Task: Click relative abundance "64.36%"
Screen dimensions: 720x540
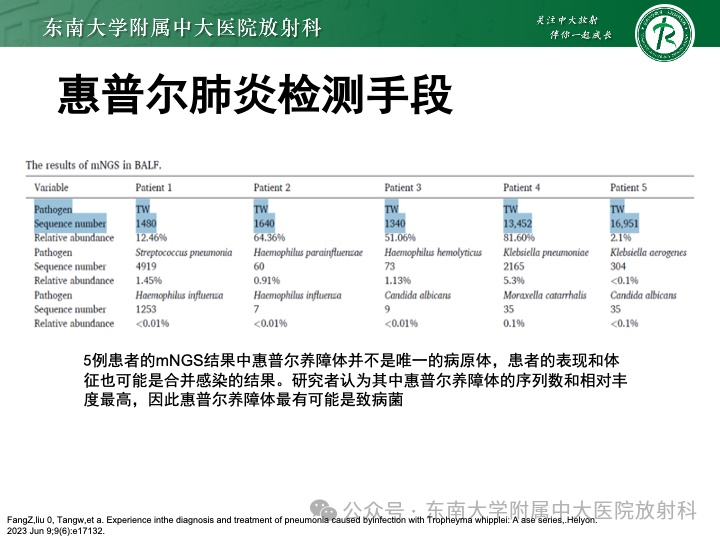Action: coord(269,238)
